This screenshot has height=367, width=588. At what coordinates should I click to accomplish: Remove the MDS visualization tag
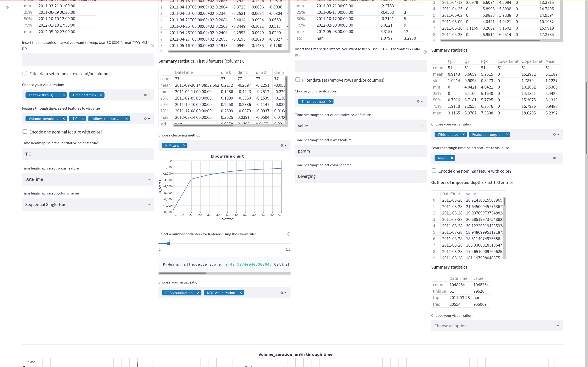pos(240,293)
